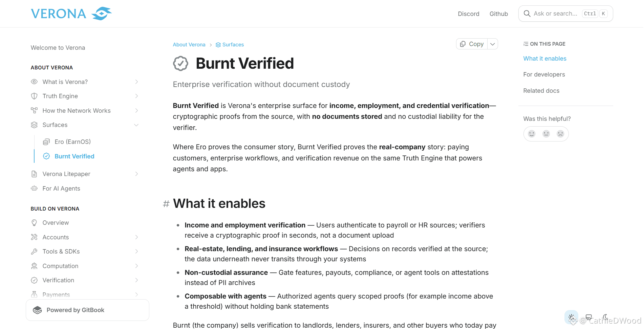Click the magnifying glass search icon
The image size is (644, 329).
(x=527, y=14)
